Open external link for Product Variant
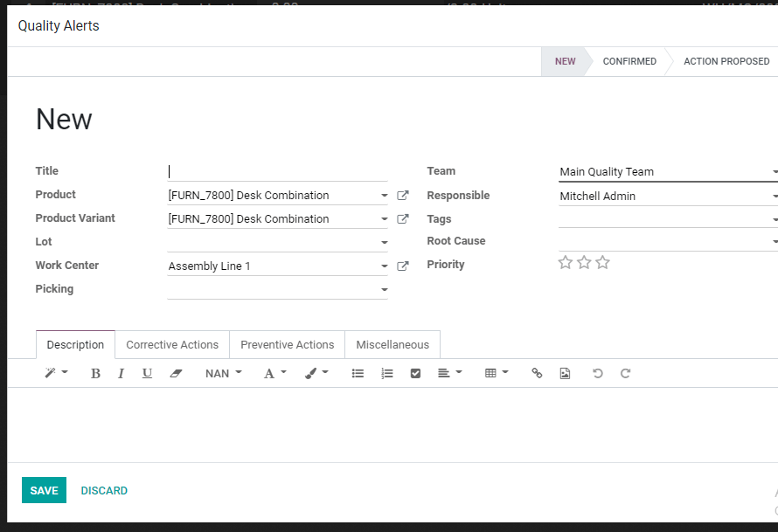The width and height of the screenshot is (778, 532). pos(403,218)
